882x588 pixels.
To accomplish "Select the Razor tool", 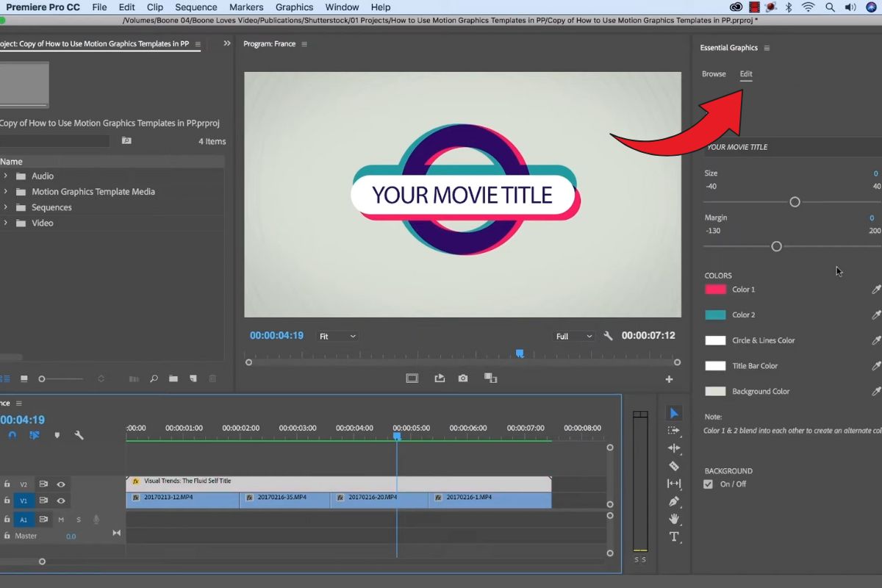I will (x=674, y=466).
